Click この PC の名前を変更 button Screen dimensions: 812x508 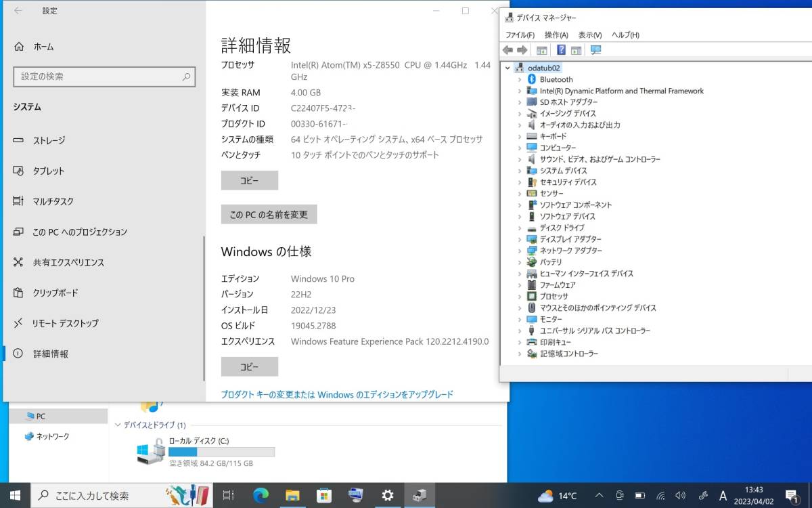click(269, 215)
